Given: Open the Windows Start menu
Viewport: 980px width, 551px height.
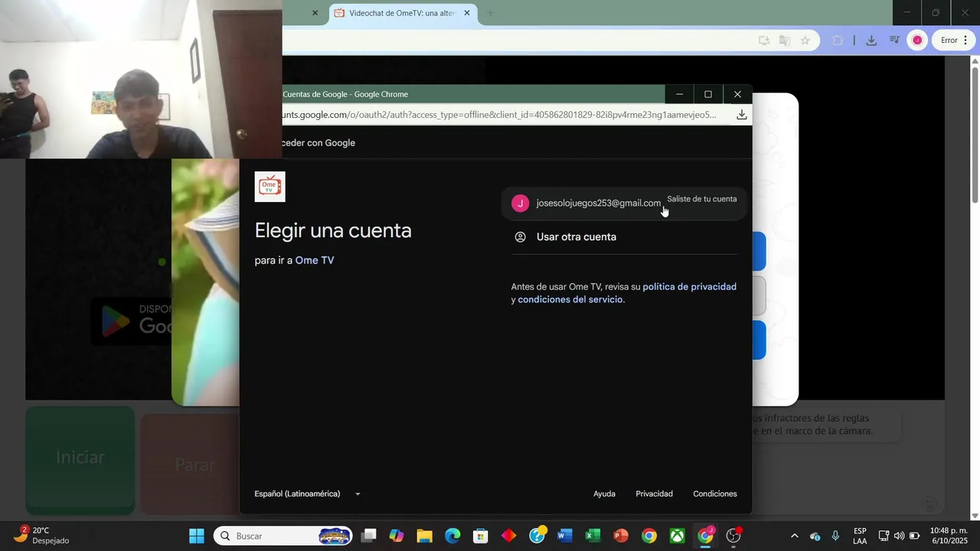Looking at the screenshot, I should coord(197,536).
